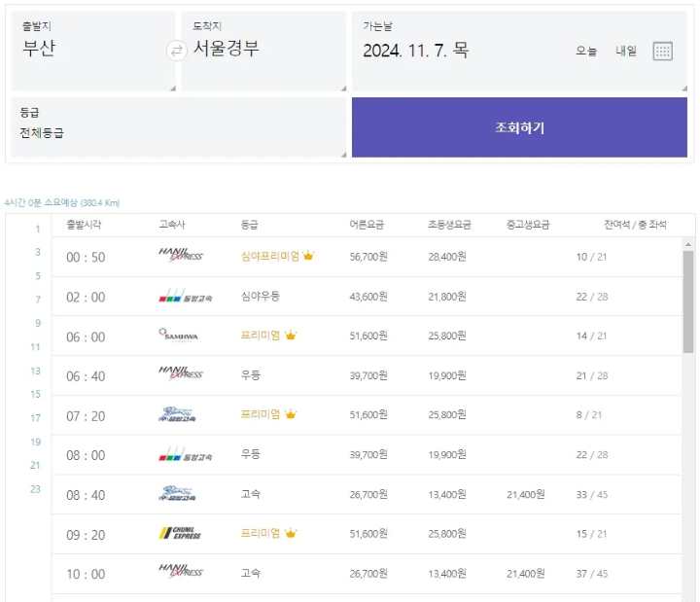Image resolution: width=700 pixels, height=602 pixels.
Task: Click Chunil Express logo in 09:20 row
Action: [180, 533]
